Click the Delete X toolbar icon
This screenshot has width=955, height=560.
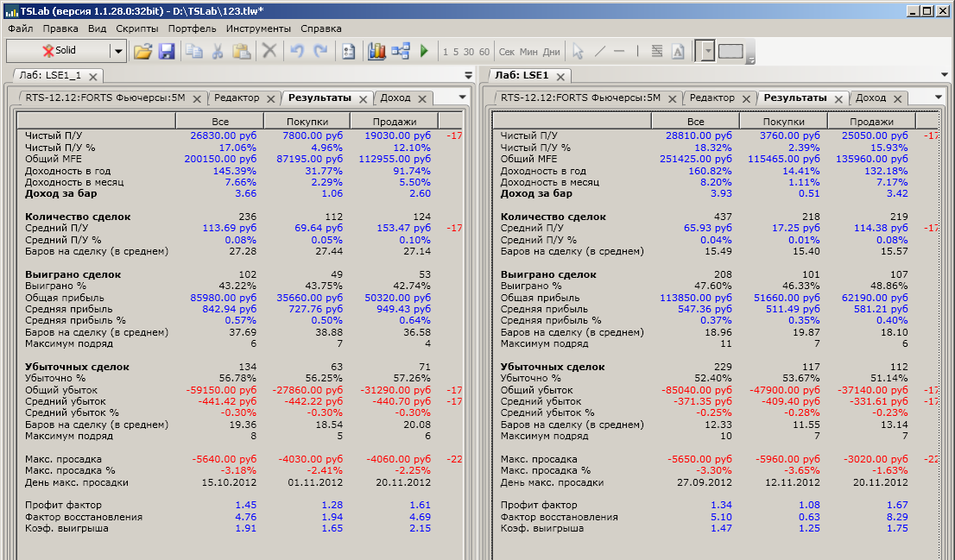tap(269, 52)
